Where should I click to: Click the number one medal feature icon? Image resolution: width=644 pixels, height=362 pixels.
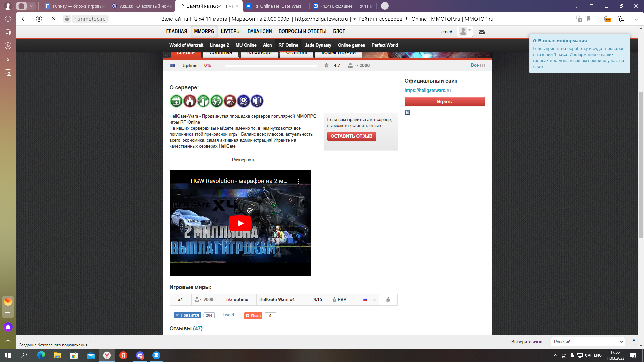(x=243, y=101)
